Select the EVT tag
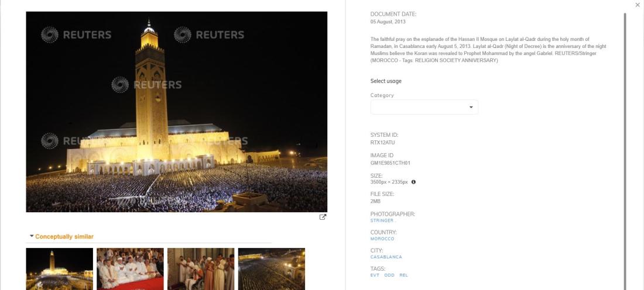 tap(375, 275)
